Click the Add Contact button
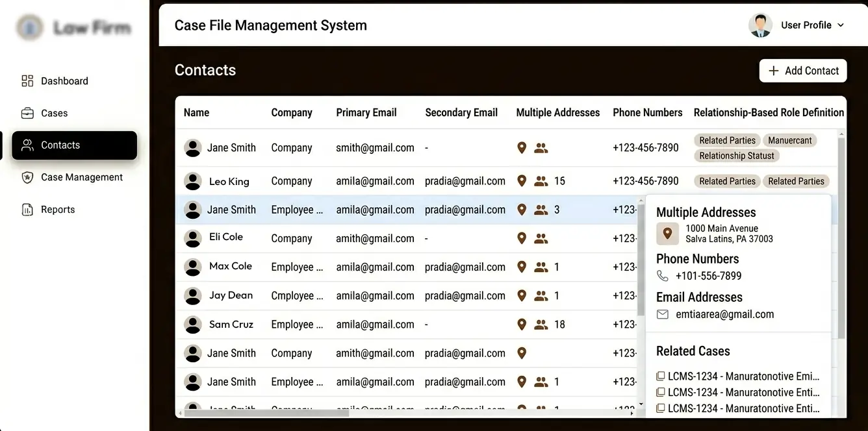868x431 pixels. pos(803,71)
